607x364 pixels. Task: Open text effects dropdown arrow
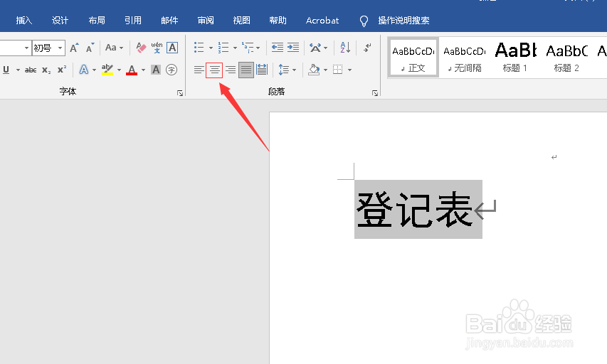click(94, 70)
